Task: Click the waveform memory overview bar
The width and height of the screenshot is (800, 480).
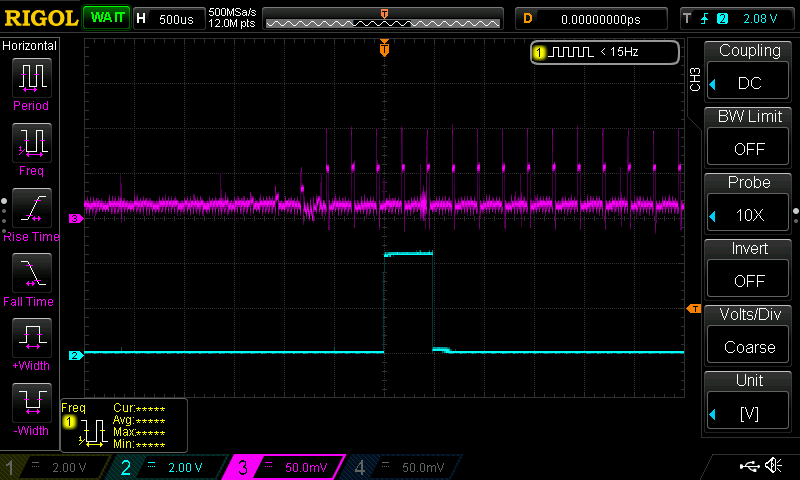Action: click(383, 19)
